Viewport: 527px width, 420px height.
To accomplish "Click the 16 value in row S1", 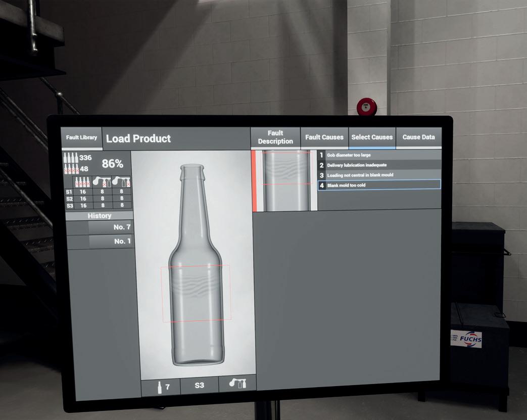I will tap(83, 192).
